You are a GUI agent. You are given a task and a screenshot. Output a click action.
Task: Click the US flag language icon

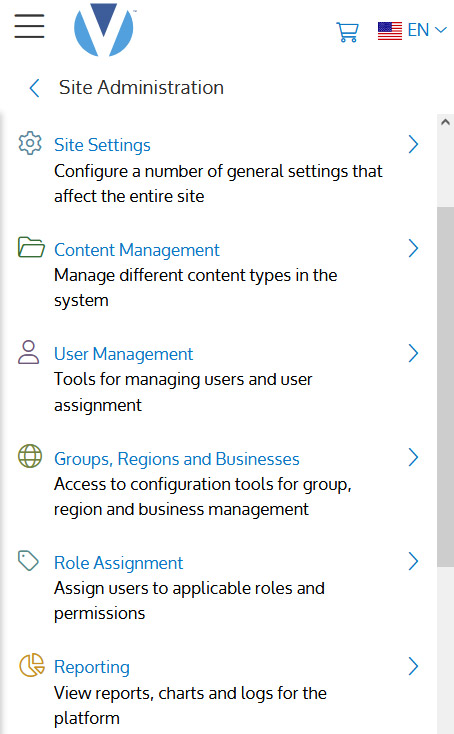click(390, 31)
